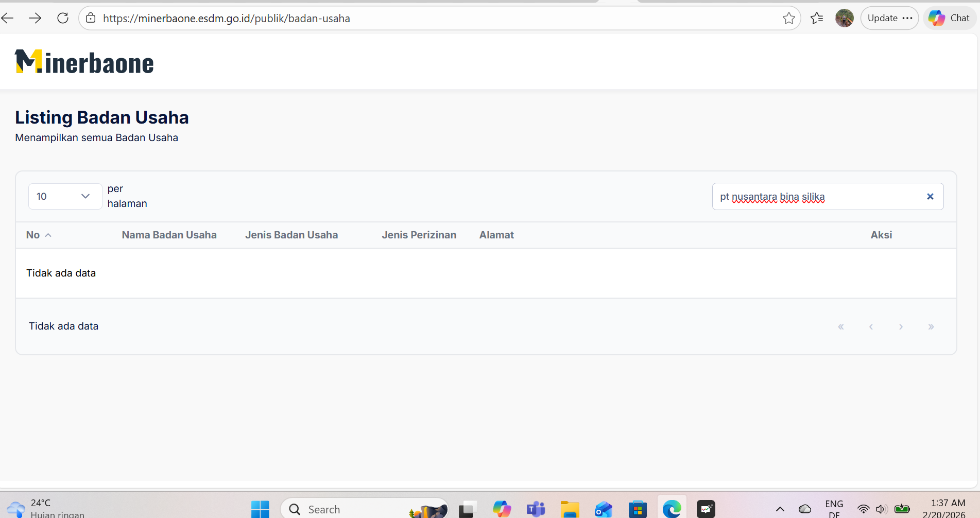Open the browser profile avatar
The width and height of the screenshot is (980, 518).
845,18
